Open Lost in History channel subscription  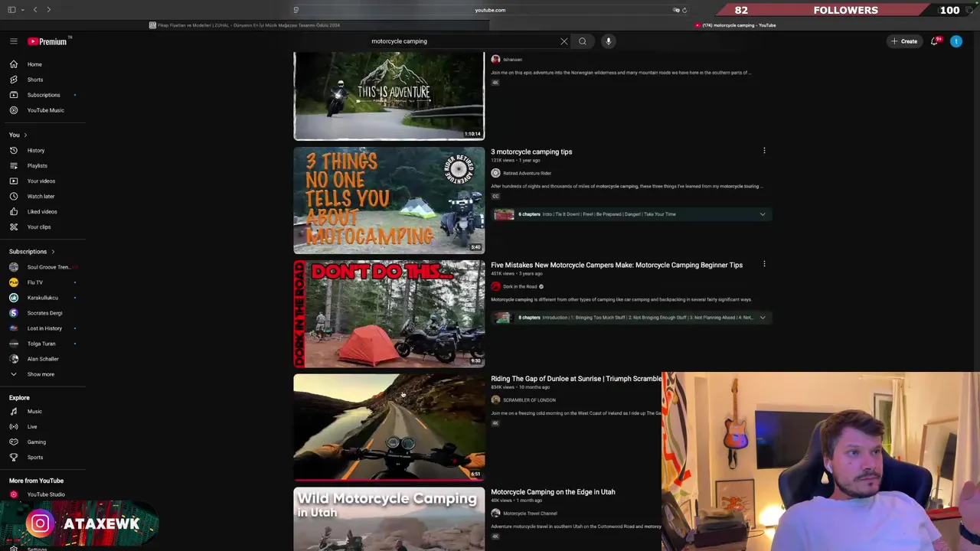point(43,328)
